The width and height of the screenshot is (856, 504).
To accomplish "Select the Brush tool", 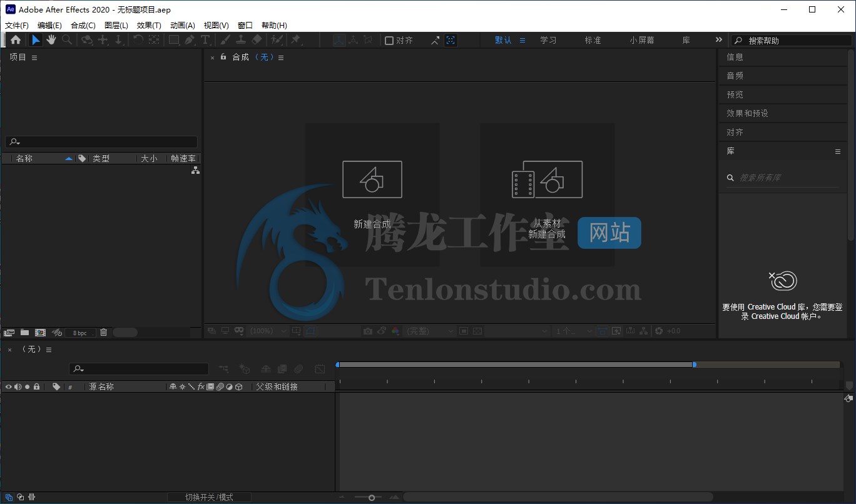I will pyautogui.click(x=225, y=40).
